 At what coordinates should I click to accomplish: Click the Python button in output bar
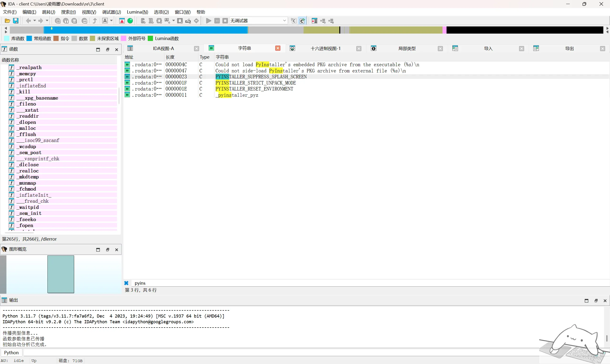(11, 353)
